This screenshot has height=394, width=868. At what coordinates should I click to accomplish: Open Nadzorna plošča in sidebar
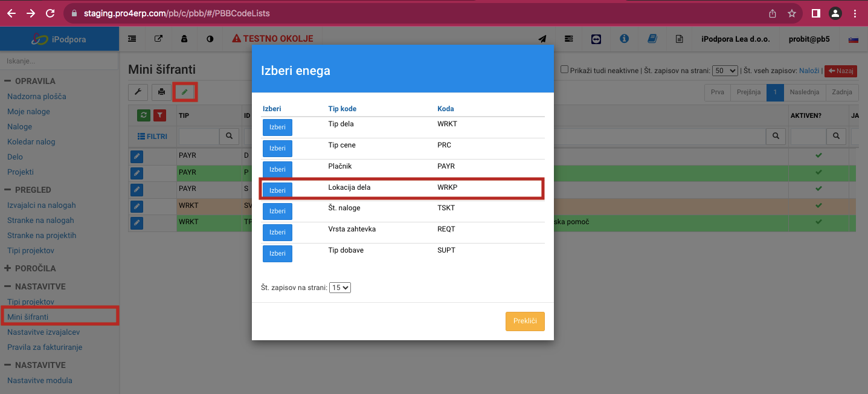37,97
